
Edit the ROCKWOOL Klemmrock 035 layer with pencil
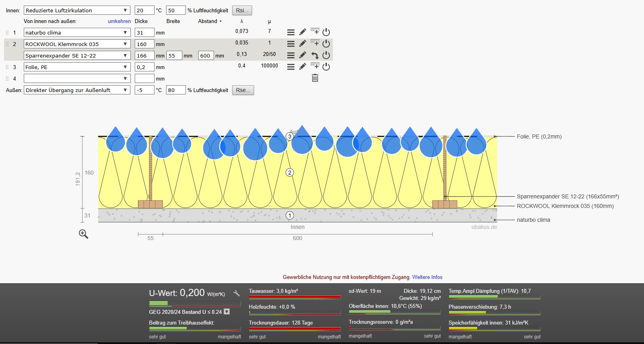303,44
